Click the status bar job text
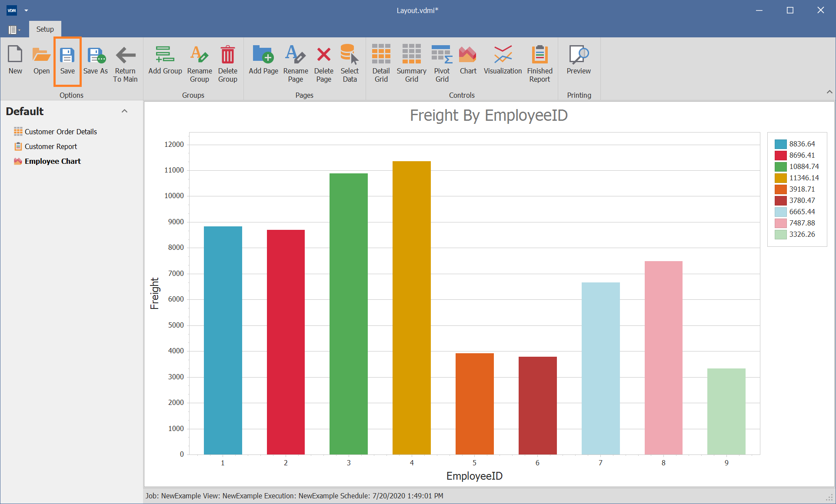The height and width of the screenshot is (504, 836). pos(294,496)
